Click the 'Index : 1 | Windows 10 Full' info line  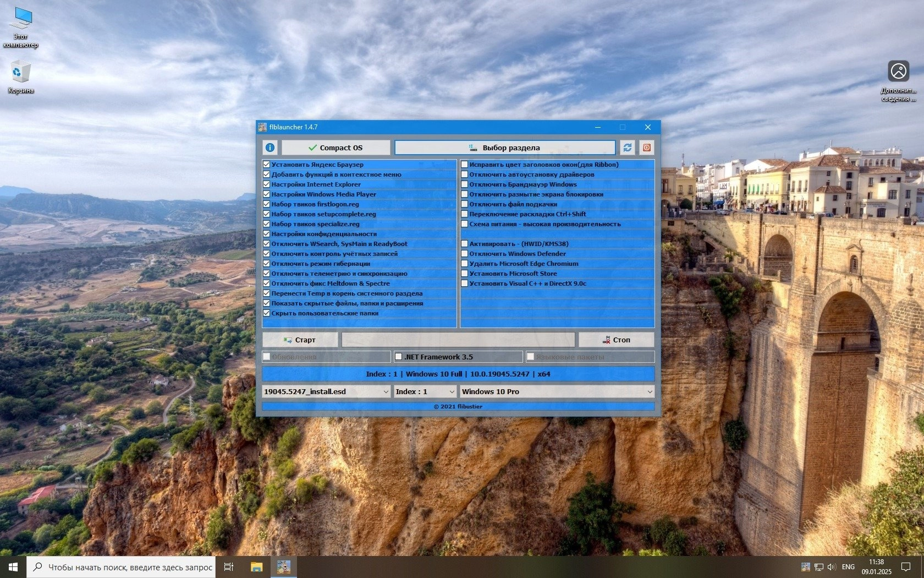tap(458, 374)
